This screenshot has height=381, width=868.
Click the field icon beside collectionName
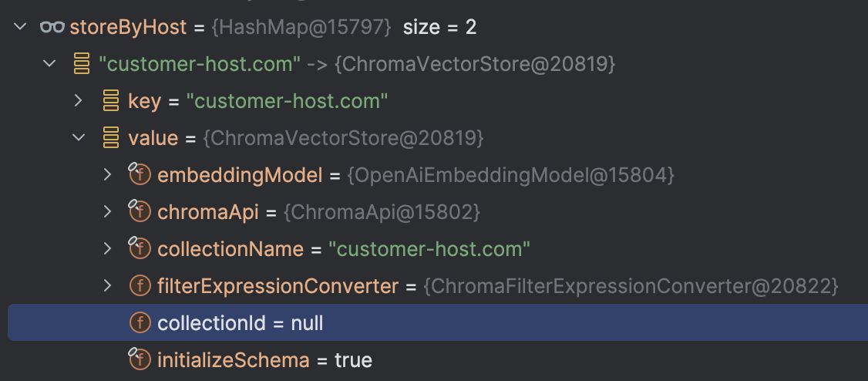click(x=139, y=248)
